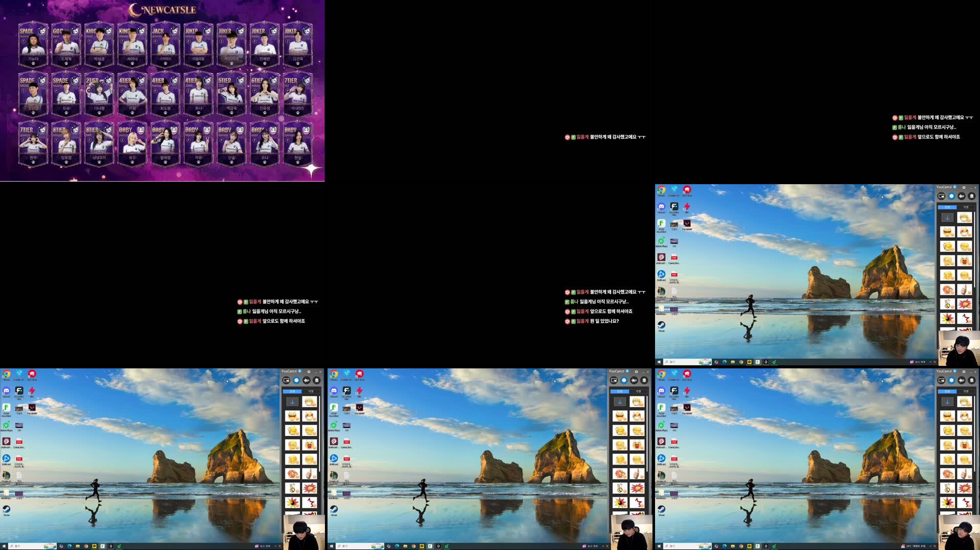This screenshot has width=980, height=550.
Task: Click YouCam settings gear in bottom-right desktop feed
Action: pos(964,371)
